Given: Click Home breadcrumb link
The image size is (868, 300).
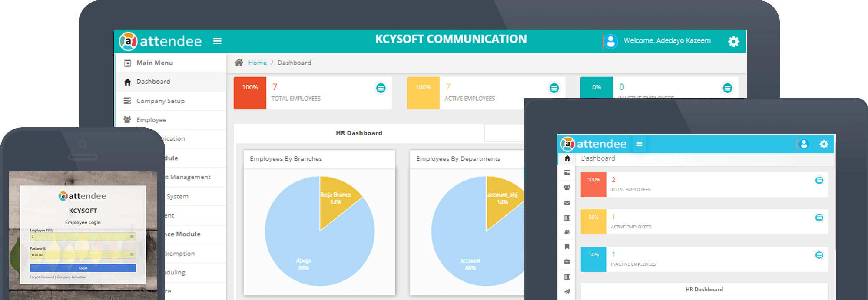Looking at the screenshot, I should point(258,63).
